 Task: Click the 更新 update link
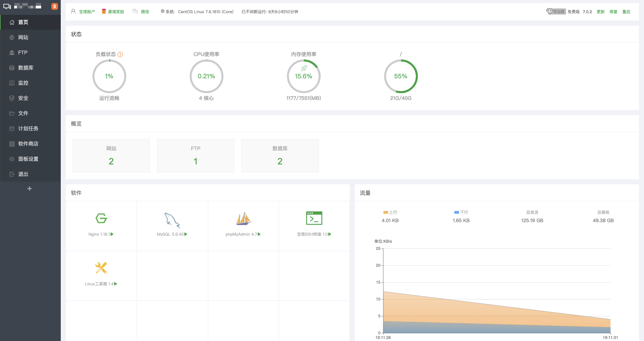point(600,12)
